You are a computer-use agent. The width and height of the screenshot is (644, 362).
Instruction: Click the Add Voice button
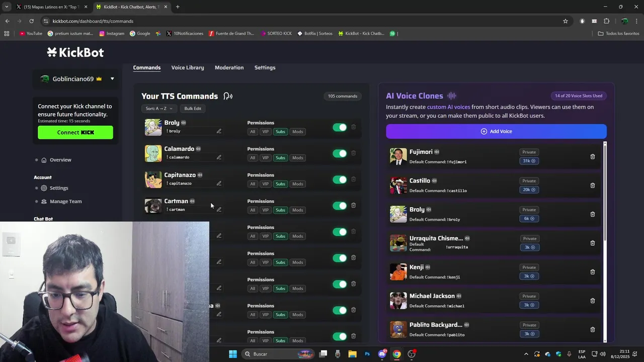tap(496, 131)
